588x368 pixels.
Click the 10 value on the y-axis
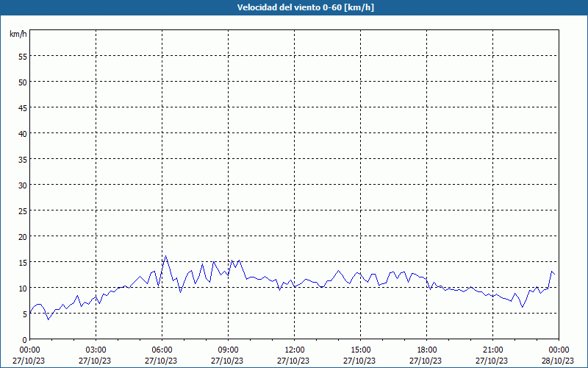click(x=23, y=288)
